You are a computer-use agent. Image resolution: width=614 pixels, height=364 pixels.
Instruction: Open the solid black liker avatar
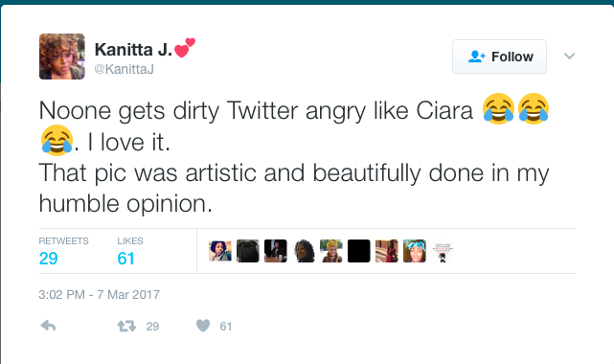click(358, 251)
